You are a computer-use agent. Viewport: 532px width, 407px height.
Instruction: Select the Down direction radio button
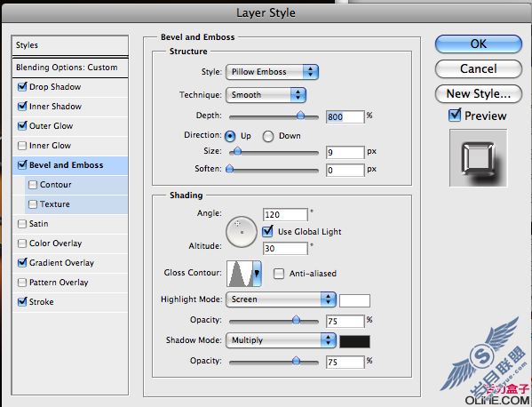[268, 136]
